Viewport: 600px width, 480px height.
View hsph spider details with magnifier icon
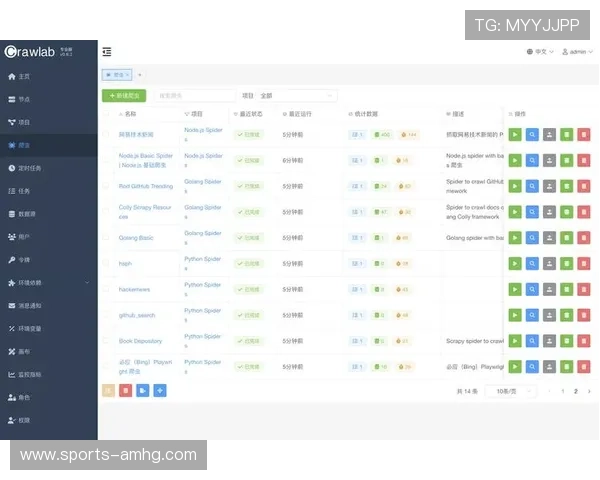(532, 263)
